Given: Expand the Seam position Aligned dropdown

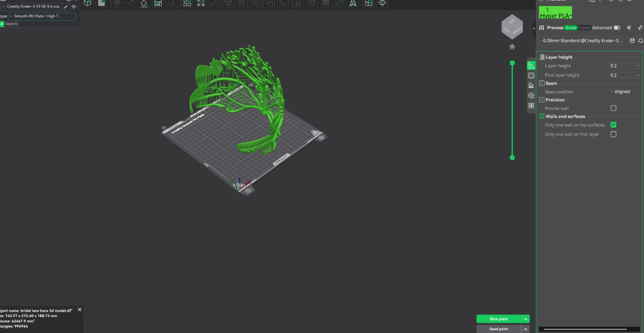Looking at the screenshot, I should point(623,92).
